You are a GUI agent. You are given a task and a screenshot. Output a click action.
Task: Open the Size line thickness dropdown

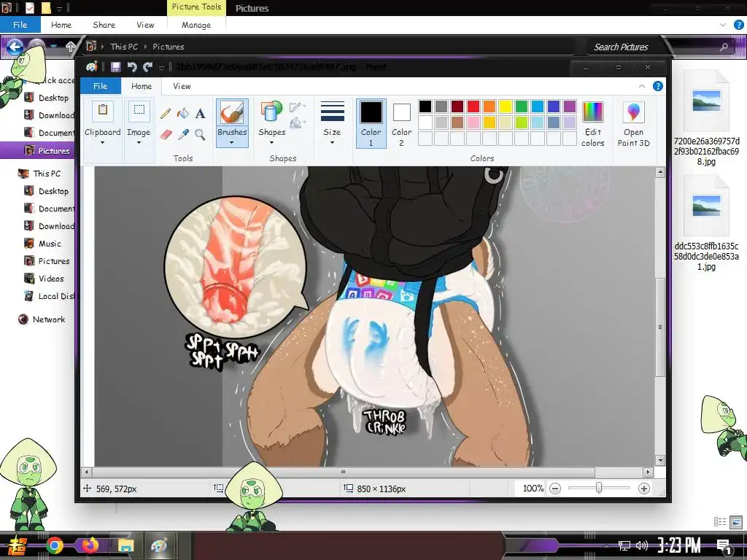[332, 142]
